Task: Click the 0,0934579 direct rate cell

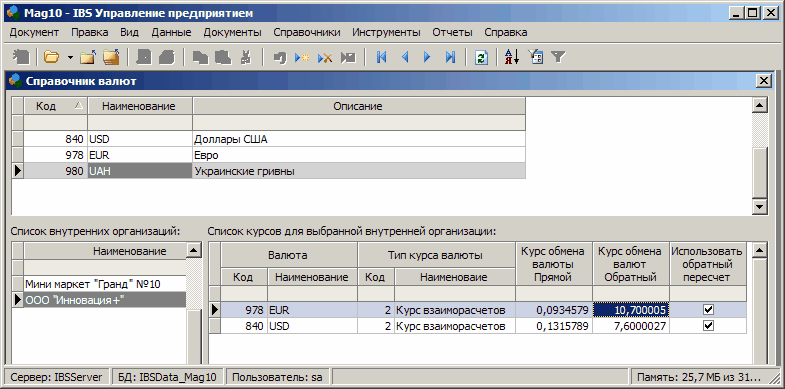Action: (x=554, y=310)
